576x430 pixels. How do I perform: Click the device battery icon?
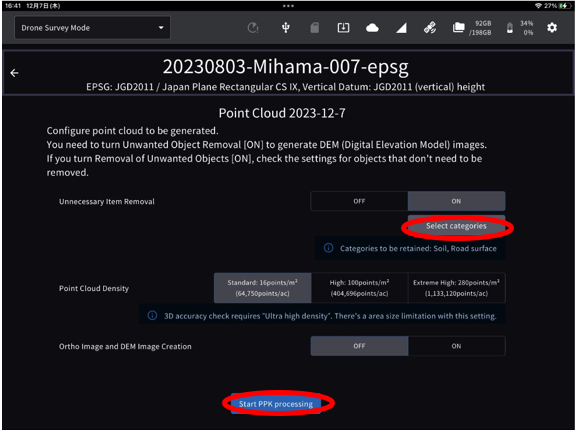point(510,28)
